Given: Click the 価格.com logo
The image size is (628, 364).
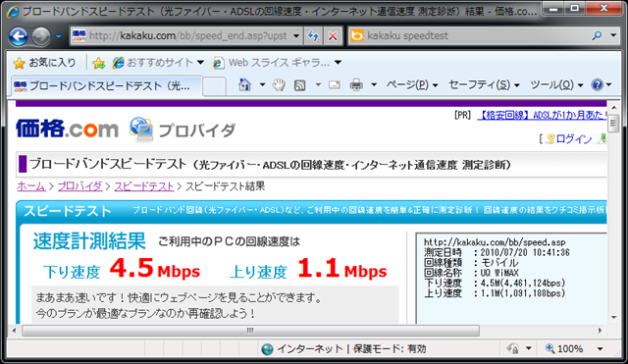Looking at the screenshot, I should pyautogui.click(x=68, y=129).
